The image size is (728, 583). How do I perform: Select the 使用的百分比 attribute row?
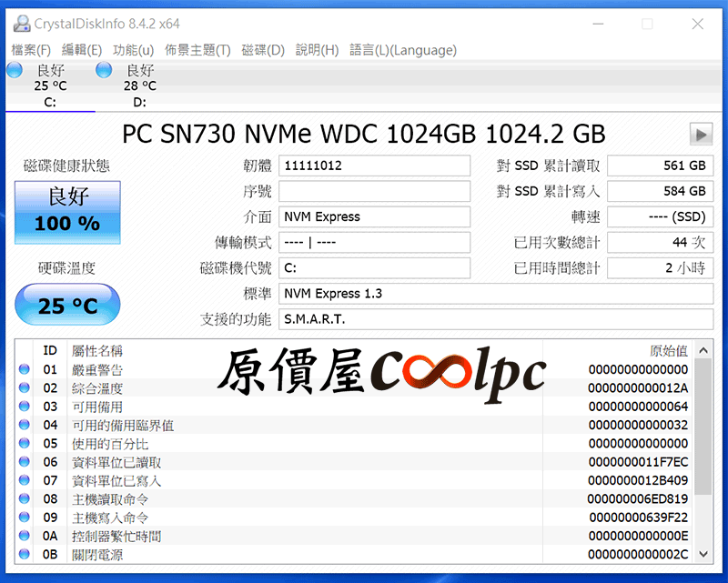[355, 443]
